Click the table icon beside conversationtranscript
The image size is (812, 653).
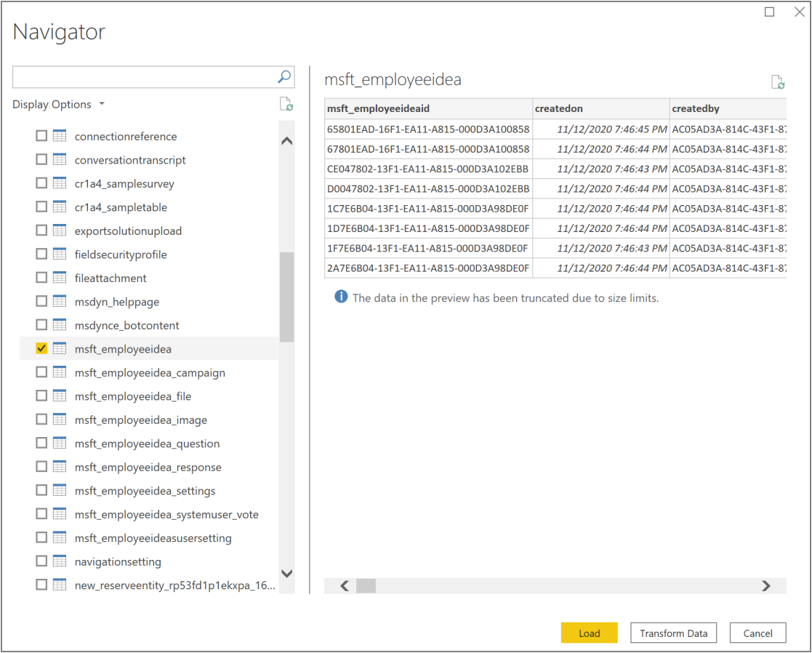[x=60, y=160]
